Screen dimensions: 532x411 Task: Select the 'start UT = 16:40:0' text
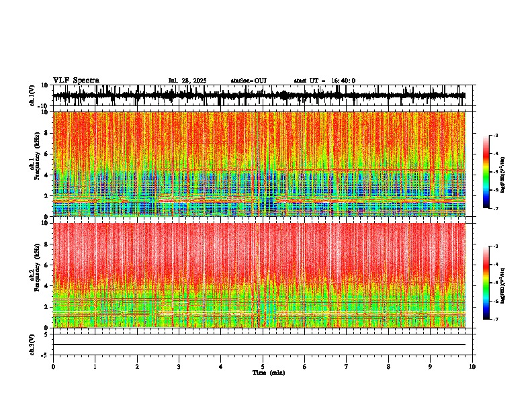click(x=324, y=81)
